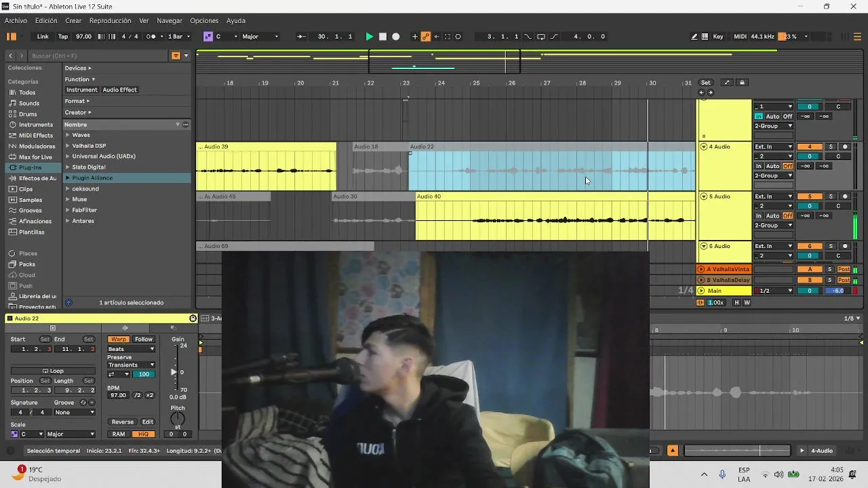
Task: Click the browser back arrow
Action: [x=11, y=56]
